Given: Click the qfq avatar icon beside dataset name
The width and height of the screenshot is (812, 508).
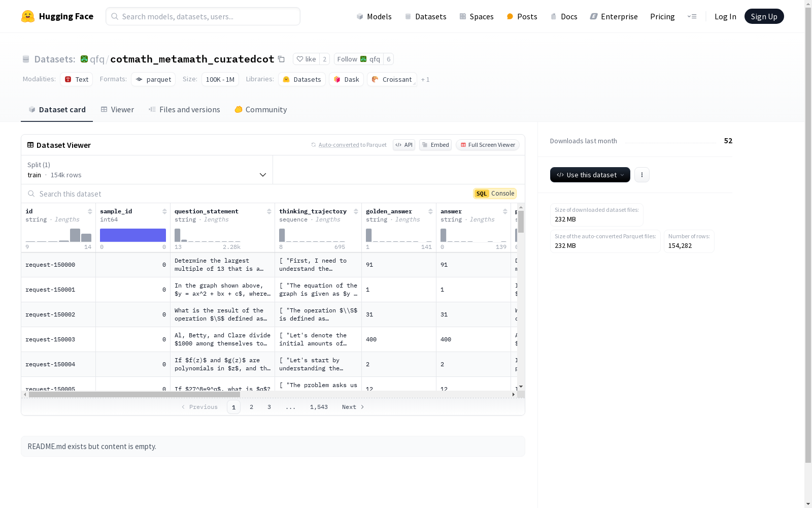Looking at the screenshot, I should [84, 59].
